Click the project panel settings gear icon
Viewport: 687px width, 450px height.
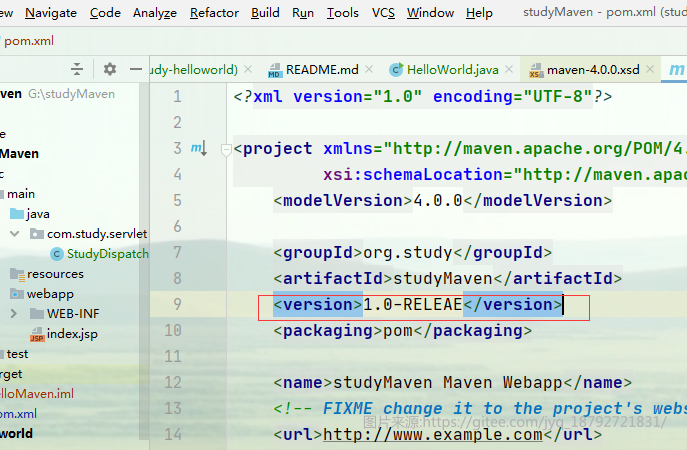point(110,69)
